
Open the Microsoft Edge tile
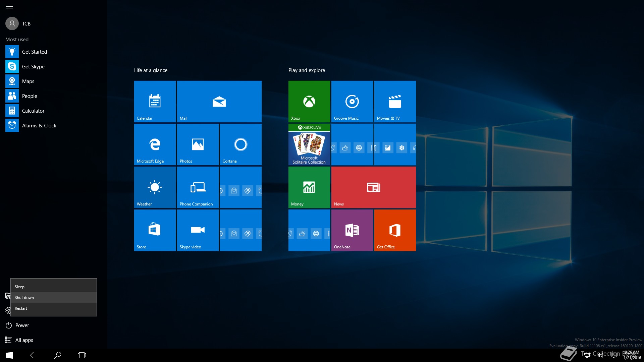[155, 144]
